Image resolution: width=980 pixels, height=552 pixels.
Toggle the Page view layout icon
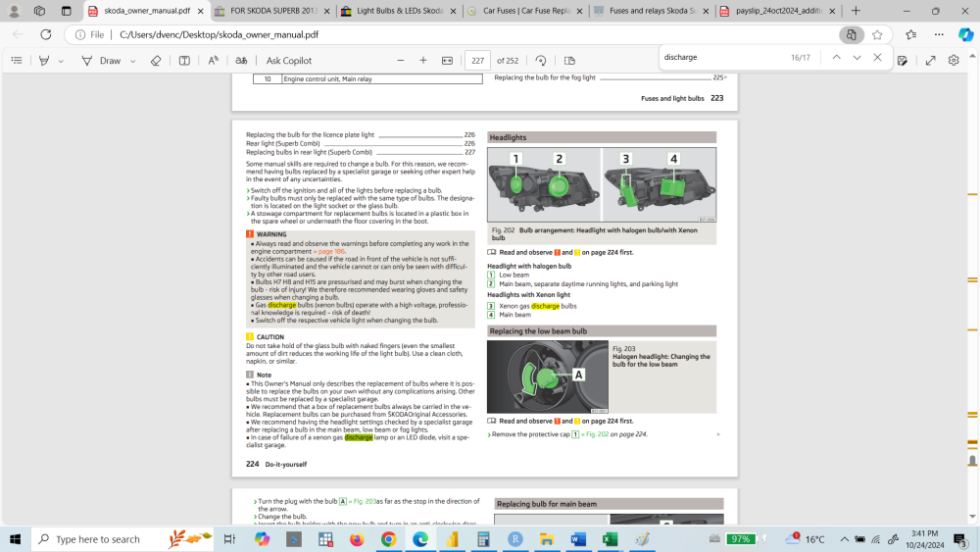pyautogui.click(x=569, y=61)
